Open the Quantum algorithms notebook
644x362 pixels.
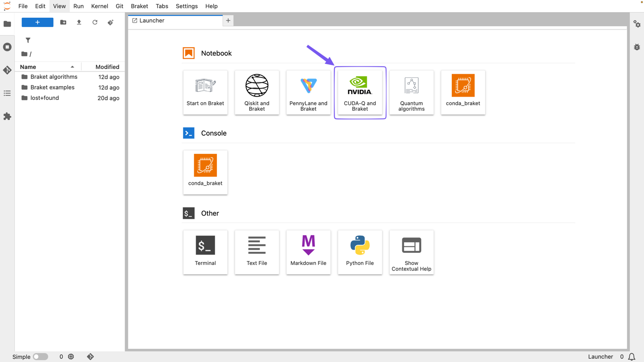pos(412,92)
